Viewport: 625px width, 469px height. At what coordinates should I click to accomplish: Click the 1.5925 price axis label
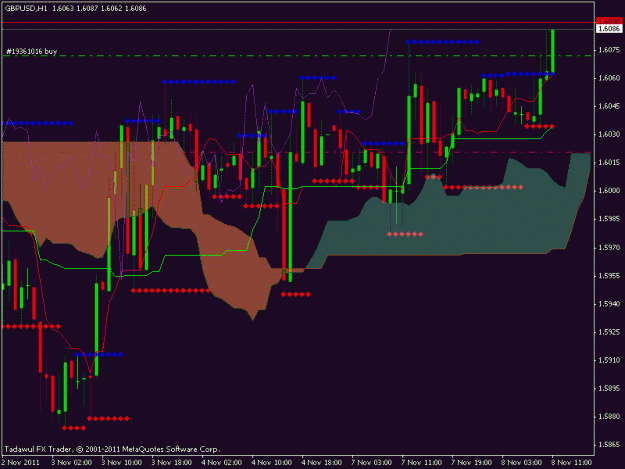click(609, 332)
